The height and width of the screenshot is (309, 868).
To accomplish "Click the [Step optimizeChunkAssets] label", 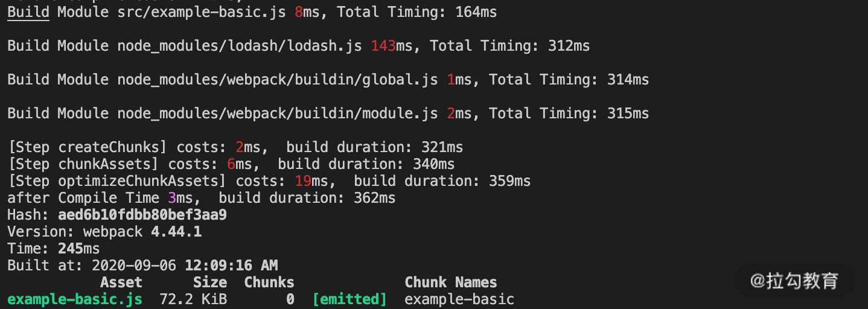I will tap(117, 181).
